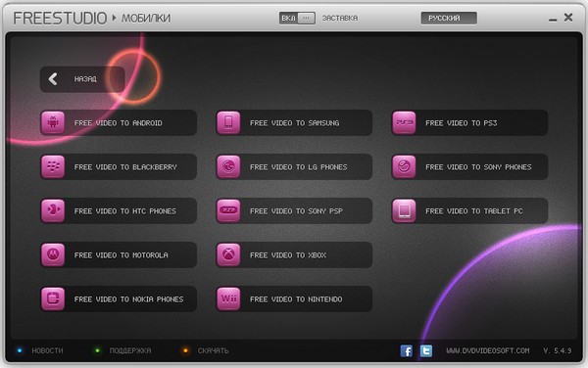
Task: Click the Tablet PC icon
Action: coord(404,210)
